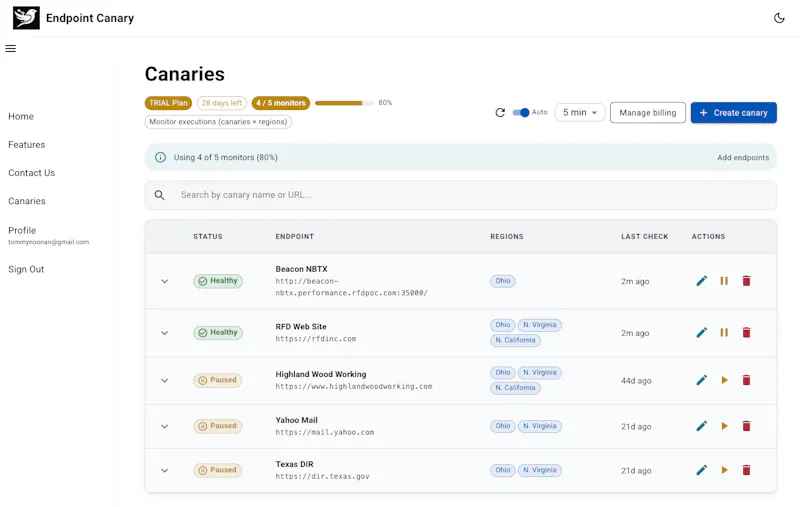Click the canary search input field
The width and height of the screenshot is (800, 507).
[460, 195]
